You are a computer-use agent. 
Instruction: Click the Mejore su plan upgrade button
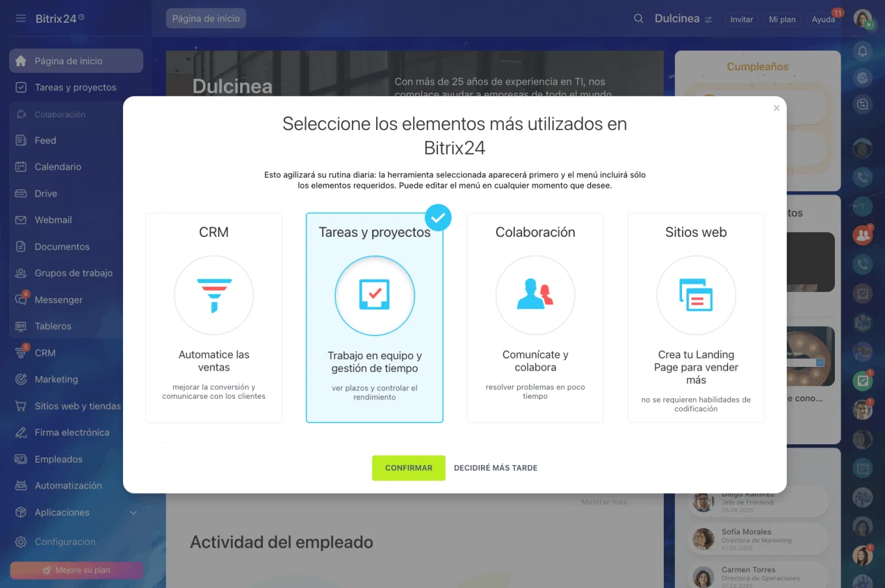[x=77, y=570]
